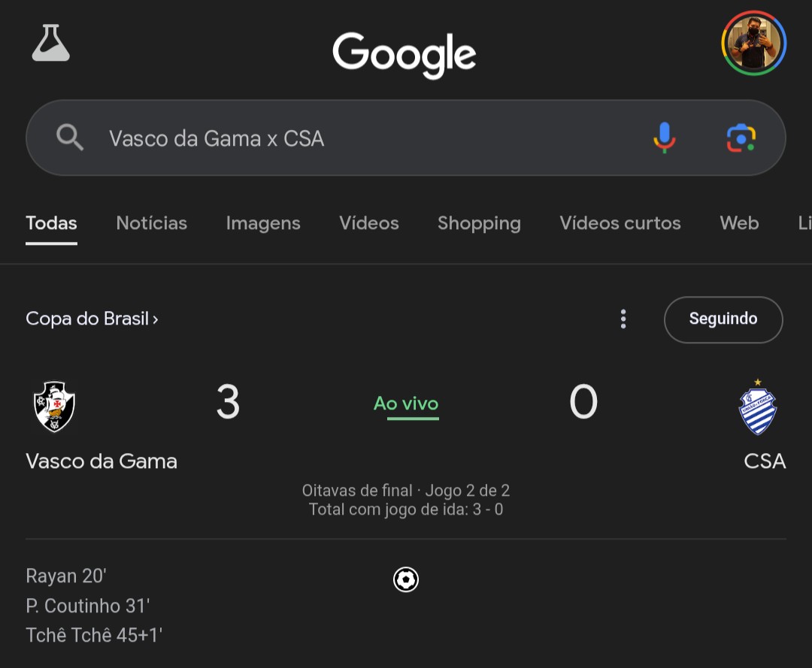Viewport: 812px width, 668px height.
Task: Tap the CSA team crest
Action: point(758,407)
